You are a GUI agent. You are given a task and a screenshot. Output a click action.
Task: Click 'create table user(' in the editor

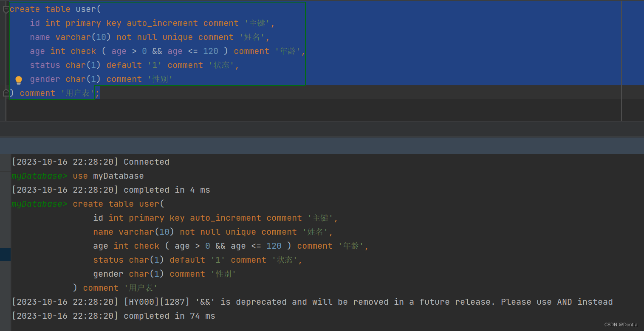point(55,9)
